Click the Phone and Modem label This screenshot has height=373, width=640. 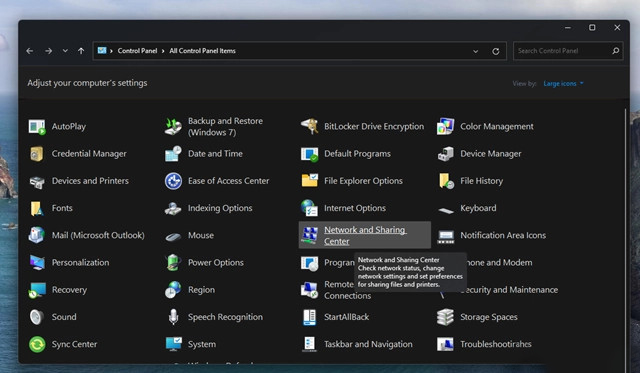[x=500, y=262]
